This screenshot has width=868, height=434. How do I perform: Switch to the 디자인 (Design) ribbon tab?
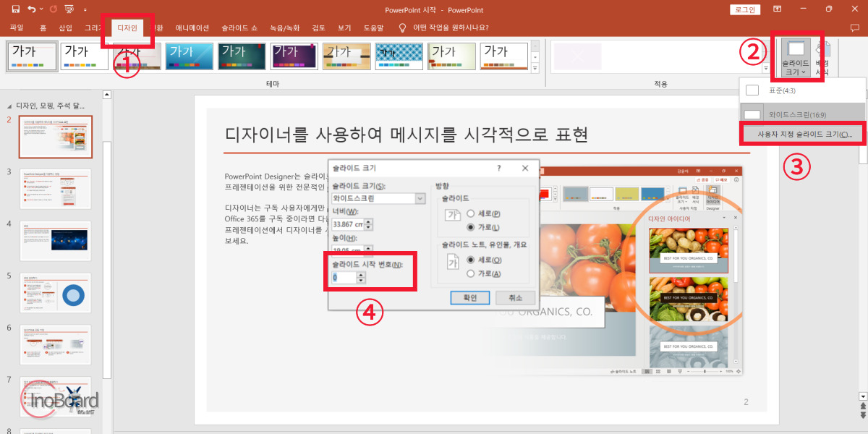127,27
